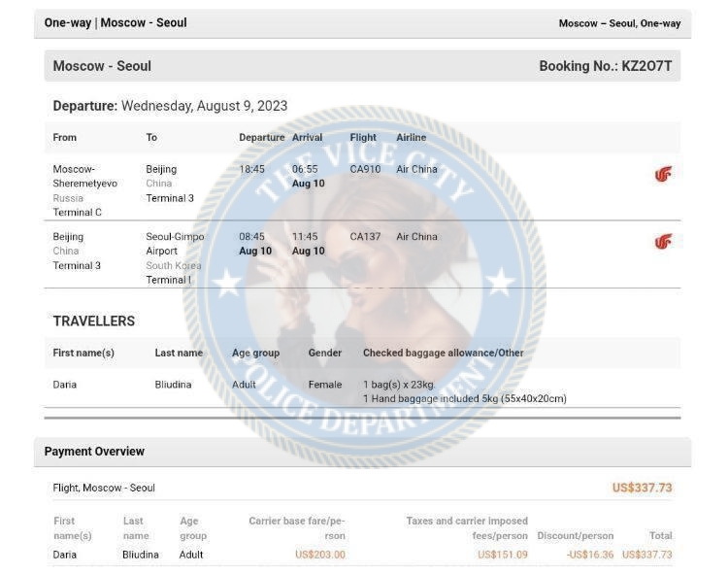Click the carrier base fare US$203.00
This screenshot has width=728, height=574.
320,555
